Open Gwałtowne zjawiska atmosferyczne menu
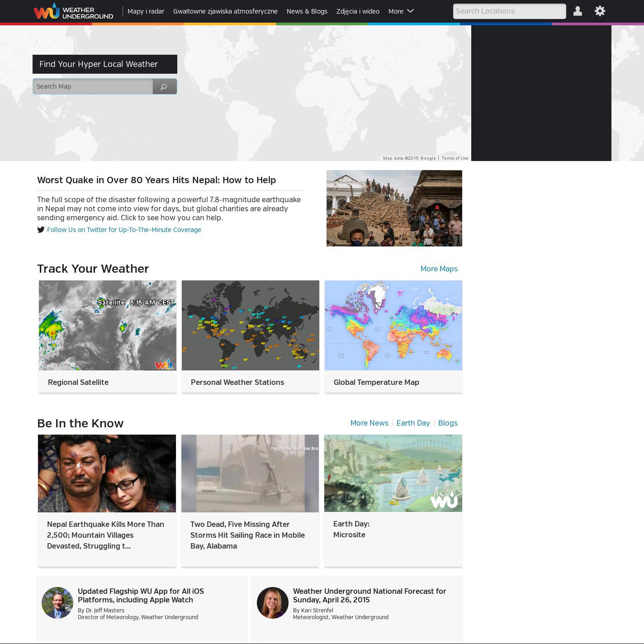 click(225, 11)
